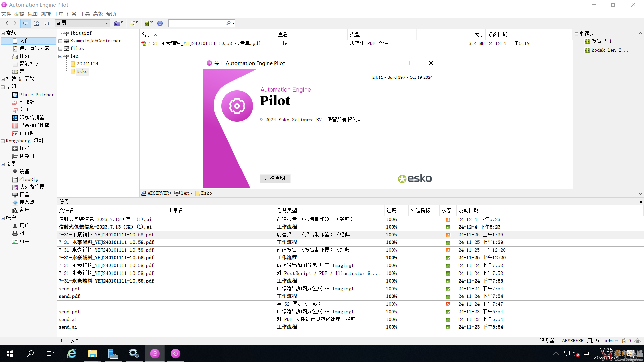The image size is (644, 362).
Task: Open 任务 view in the sidebar
Action: pyautogui.click(x=21, y=56)
